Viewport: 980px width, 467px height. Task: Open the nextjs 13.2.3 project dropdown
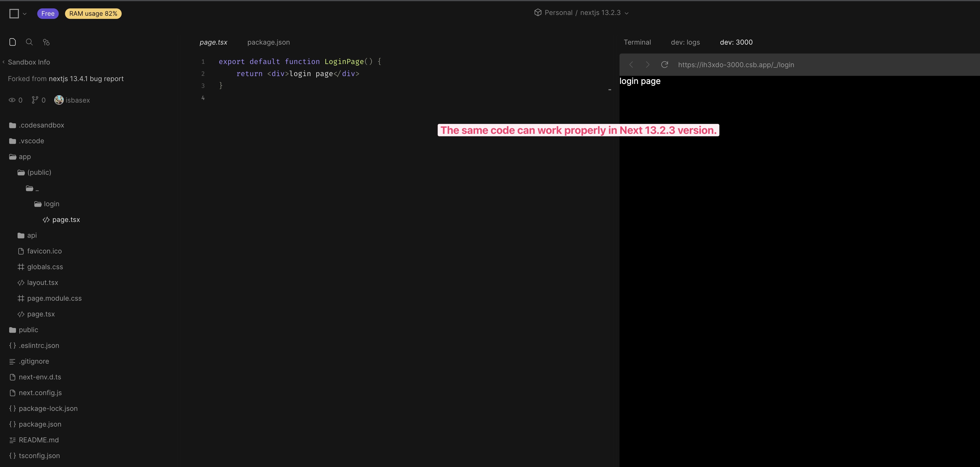[627, 13]
